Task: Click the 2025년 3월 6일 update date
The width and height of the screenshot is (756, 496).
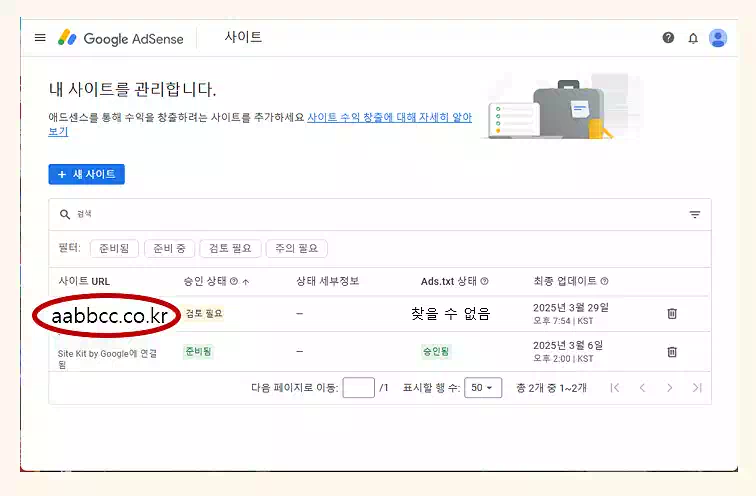Action: (568, 346)
